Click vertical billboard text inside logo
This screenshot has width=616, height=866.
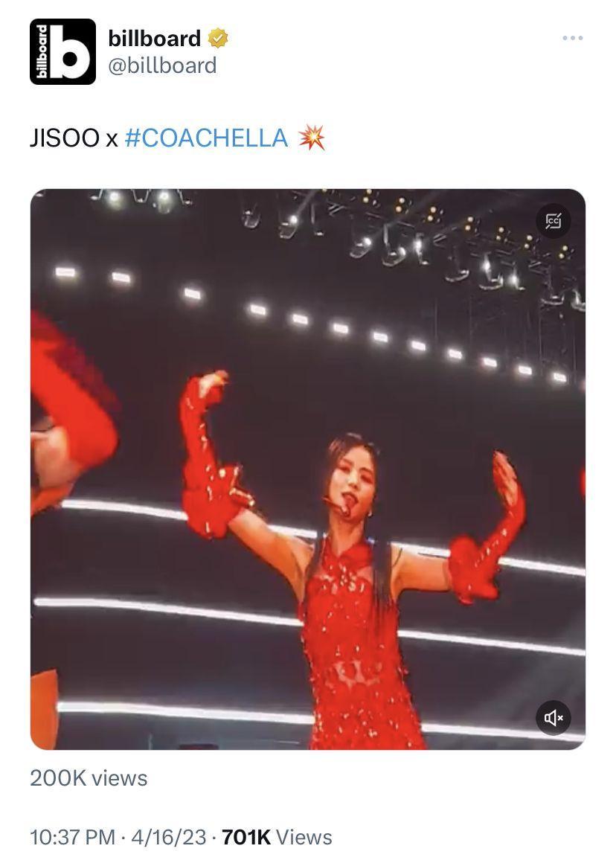coord(42,52)
